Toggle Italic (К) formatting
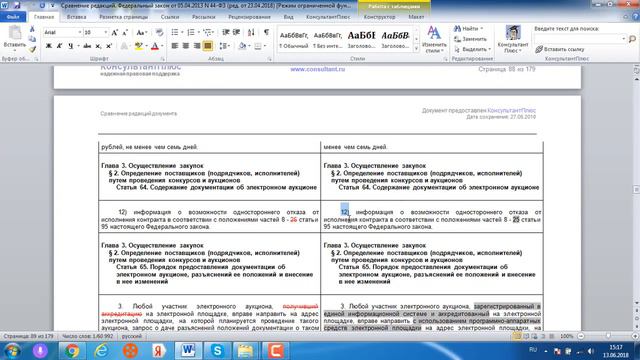This screenshot has width=640, height=360. coord(60,46)
